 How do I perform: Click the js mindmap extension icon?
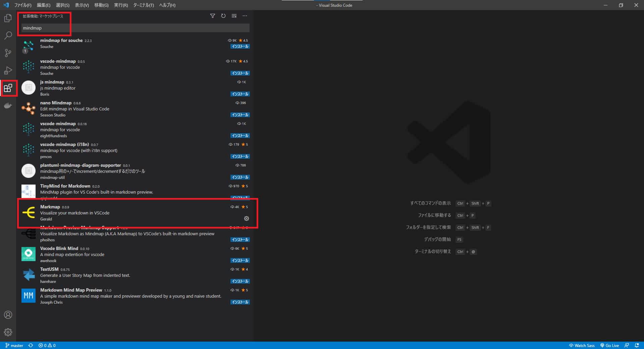point(29,88)
